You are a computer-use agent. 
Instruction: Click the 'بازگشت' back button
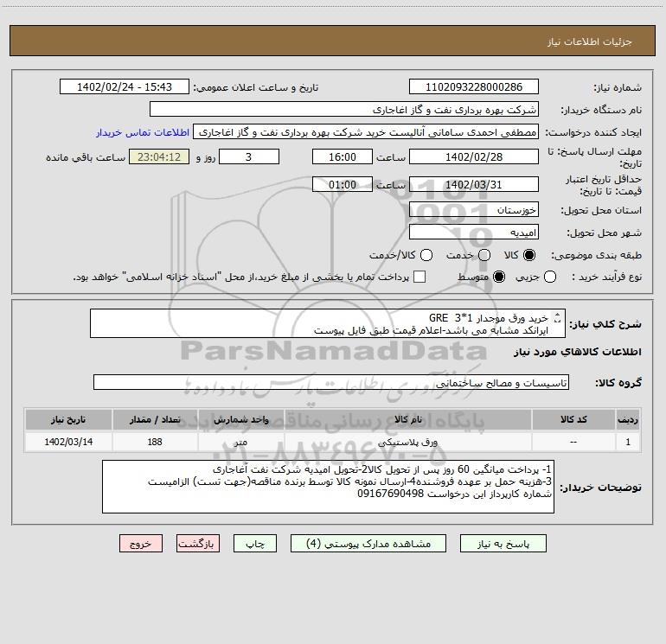[x=198, y=544]
